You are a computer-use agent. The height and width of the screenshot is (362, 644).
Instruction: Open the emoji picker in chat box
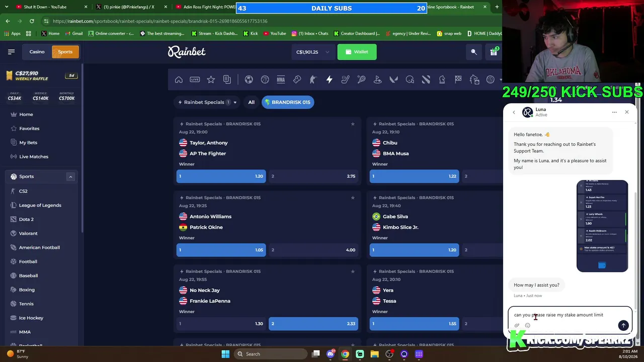pyautogui.click(x=527, y=325)
